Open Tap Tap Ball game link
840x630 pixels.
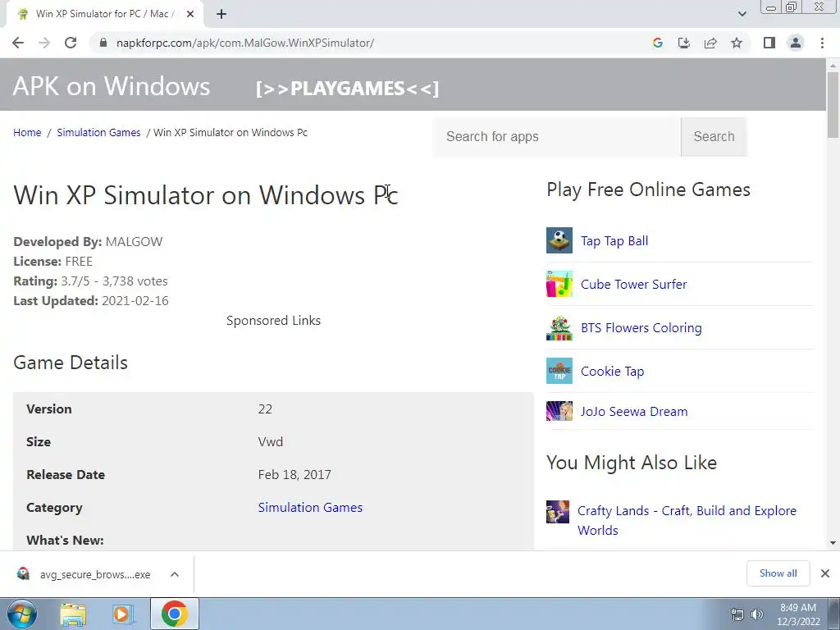point(614,241)
